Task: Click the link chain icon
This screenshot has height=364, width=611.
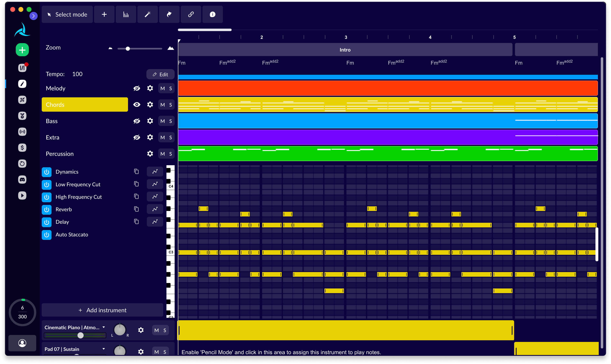Action: (191, 15)
